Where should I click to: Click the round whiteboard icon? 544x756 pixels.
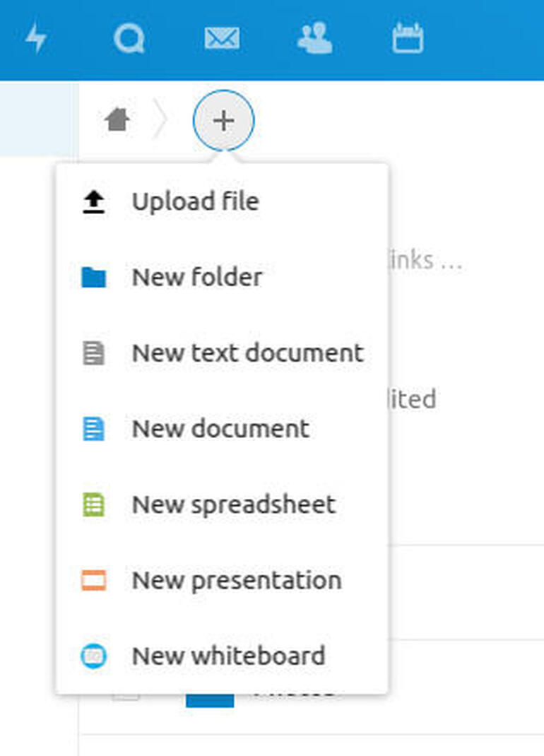point(93,656)
